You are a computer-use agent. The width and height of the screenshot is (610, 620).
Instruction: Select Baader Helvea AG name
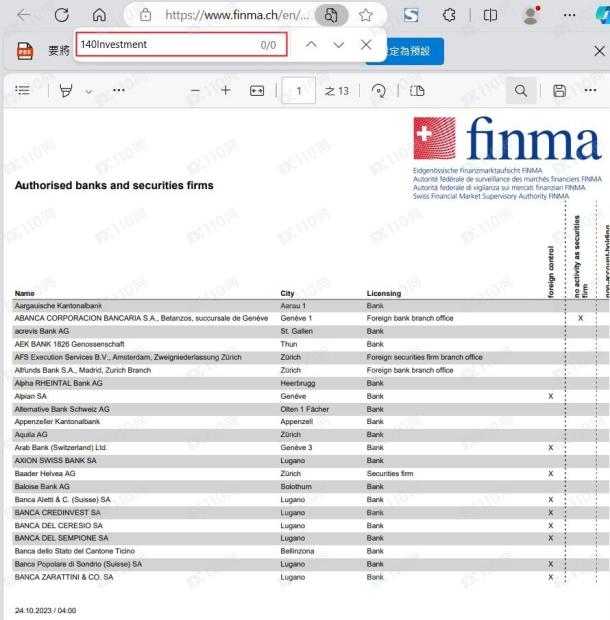[45, 474]
